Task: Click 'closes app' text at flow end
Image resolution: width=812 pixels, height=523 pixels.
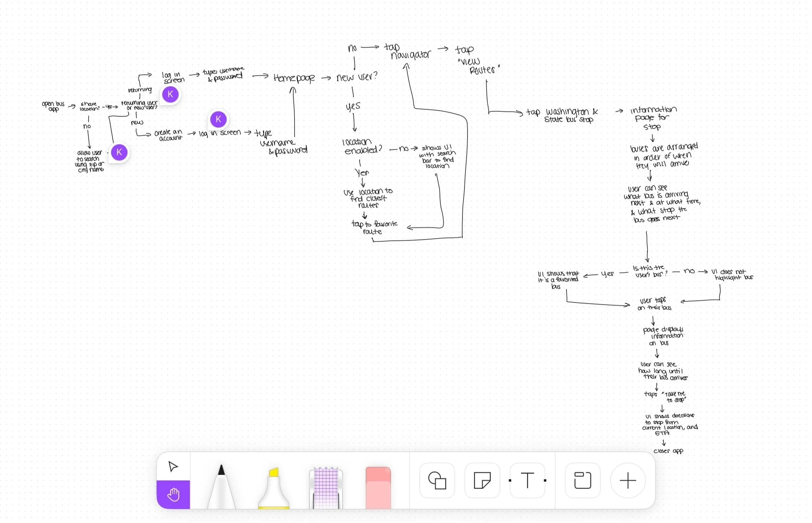Action: (668, 451)
